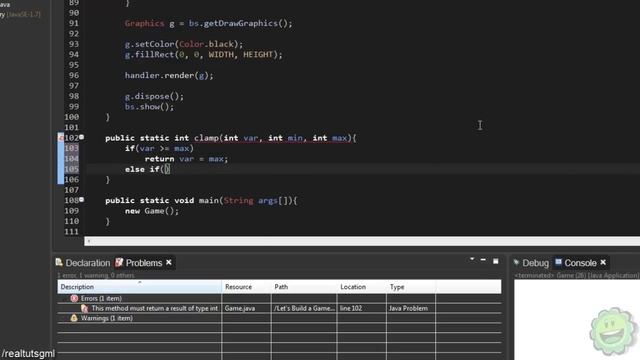
Task: Close the Problems tab
Action: click(x=169, y=262)
